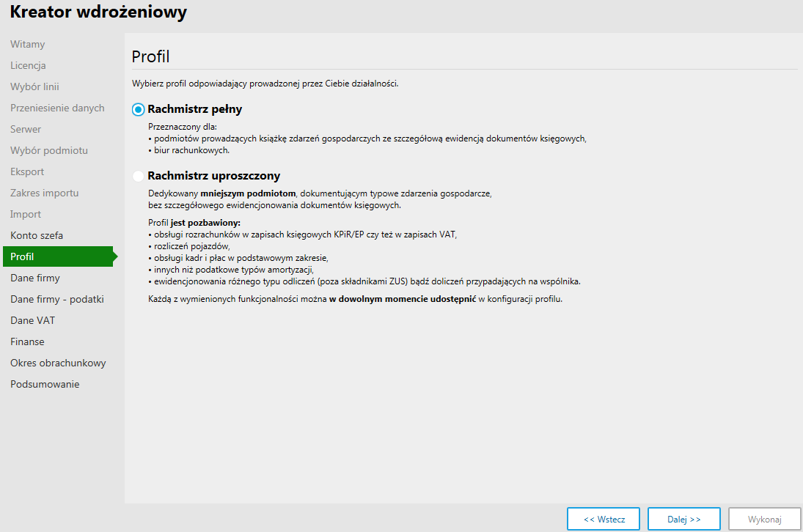Click the disabled Wykonaj button
The height and width of the screenshot is (532, 803).
coord(764,519)
